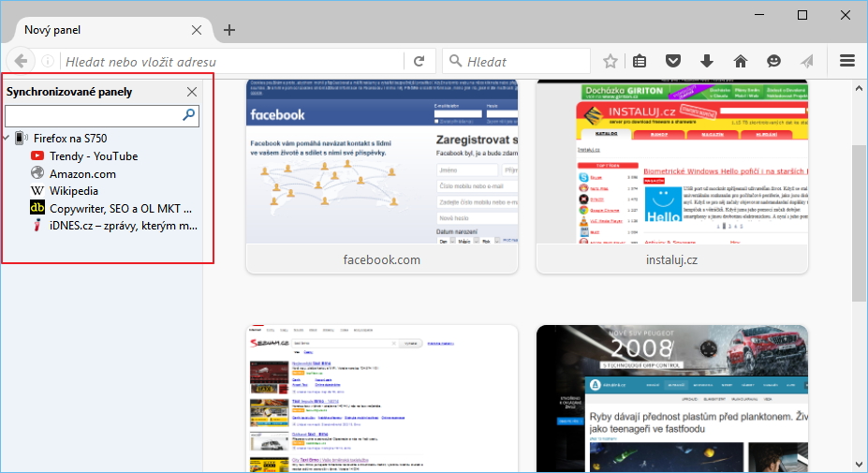Click the search magnifier icon in the search bar

(x=456, y=60)
